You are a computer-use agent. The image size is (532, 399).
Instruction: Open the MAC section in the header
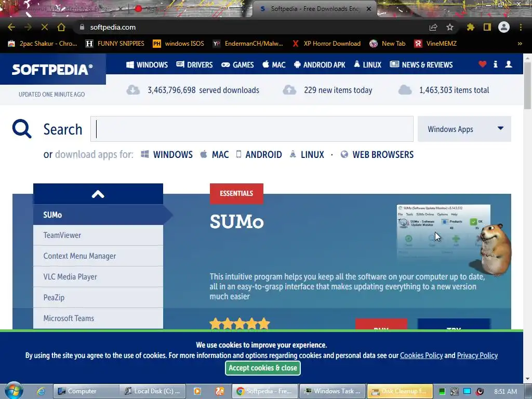(x=274, y=64)
